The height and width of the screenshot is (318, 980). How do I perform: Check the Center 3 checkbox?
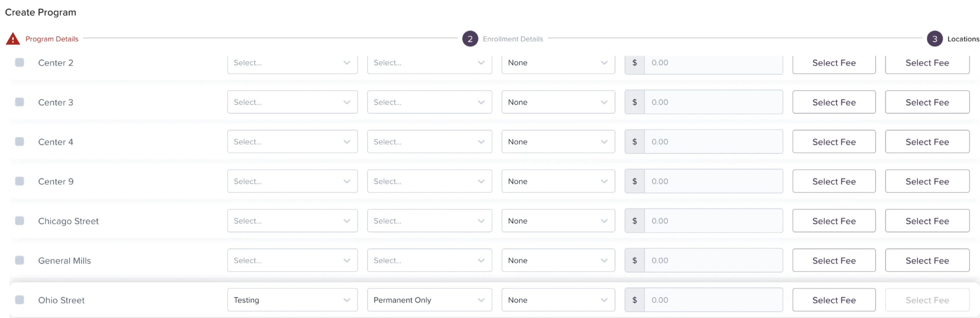click(x=20, y=102)
